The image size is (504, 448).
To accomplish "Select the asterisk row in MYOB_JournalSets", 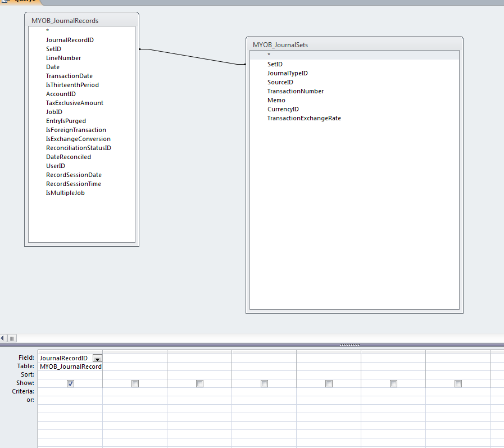I will pos(354,55).
